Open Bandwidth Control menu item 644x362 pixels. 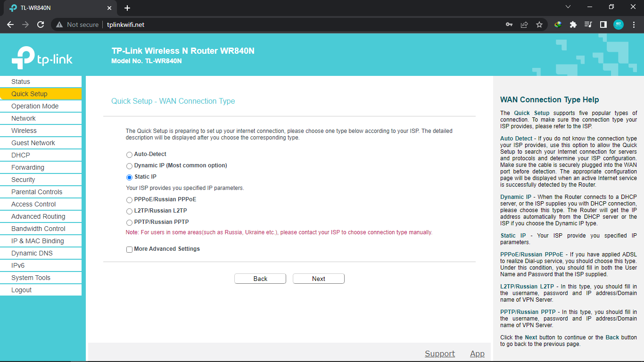point(41,229)
